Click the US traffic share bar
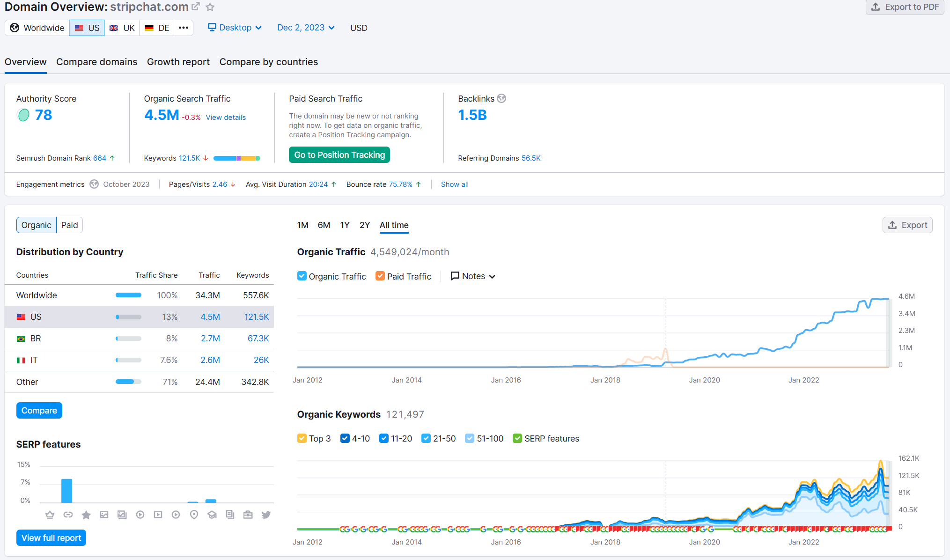Viewport: 950px width, 560px height. [x=129, y=317]
